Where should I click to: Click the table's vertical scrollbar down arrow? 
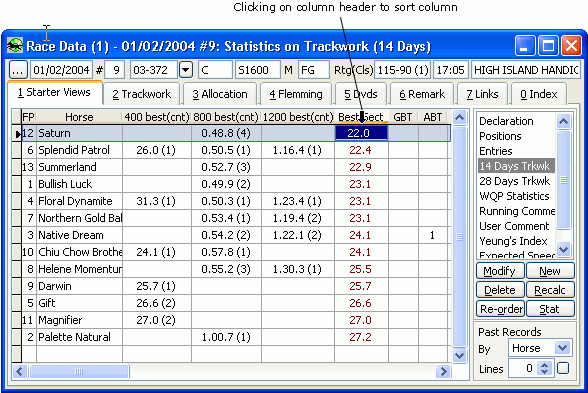(459, 355)
